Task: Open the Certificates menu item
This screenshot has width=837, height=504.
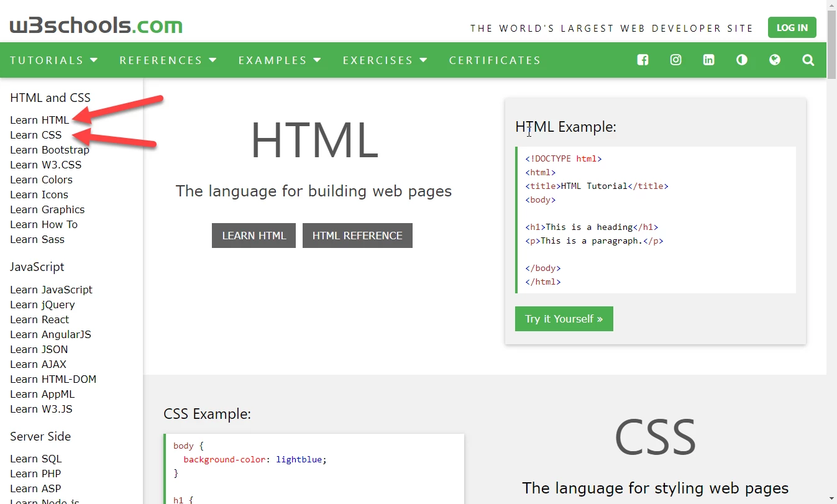Action: pos(495,60)
